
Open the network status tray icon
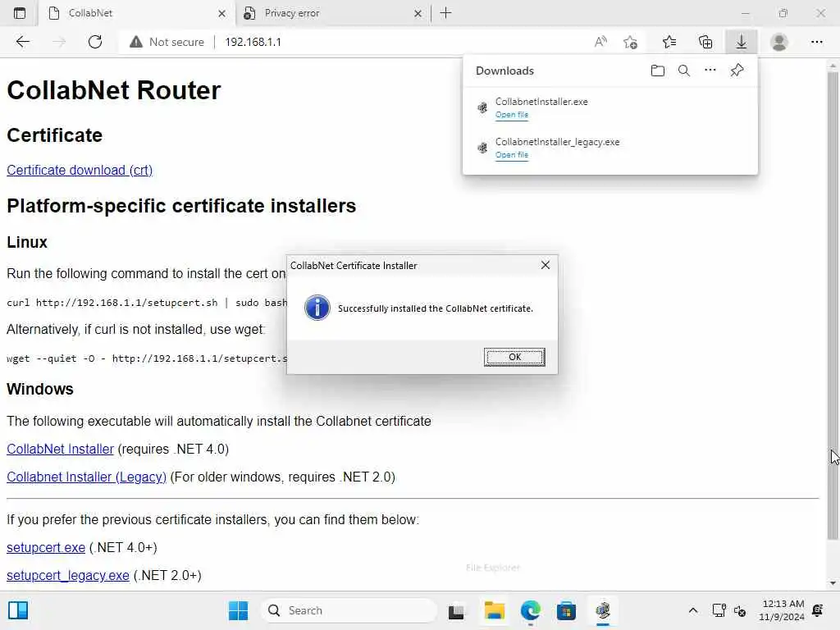click(719, 610)
